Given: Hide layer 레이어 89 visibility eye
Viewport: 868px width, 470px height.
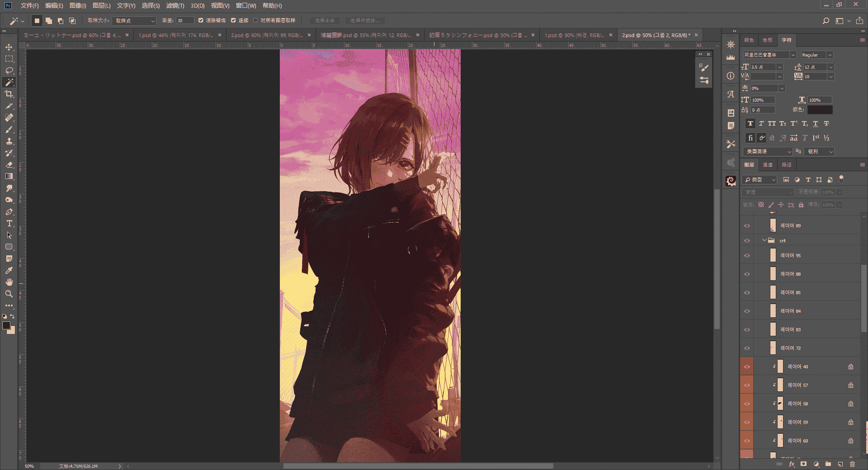Looking at the screenshot, I should (747, 226).
